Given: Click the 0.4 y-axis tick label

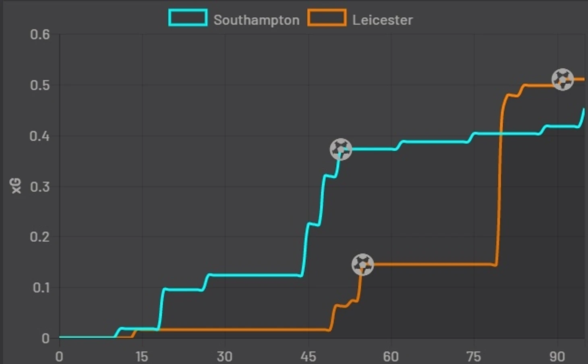Looking at the screenshot, I should point(40,136).
